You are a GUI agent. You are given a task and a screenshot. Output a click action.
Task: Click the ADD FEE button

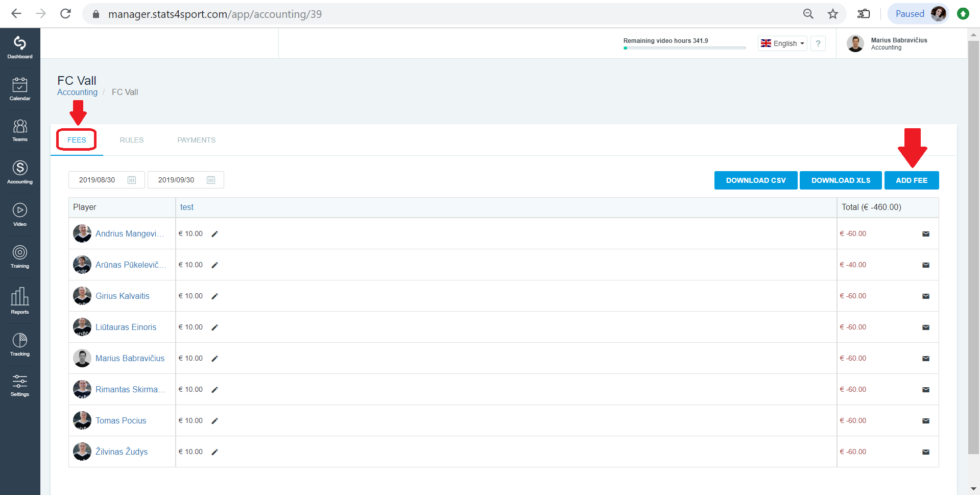pyautogui.click(x=912, y=180)
